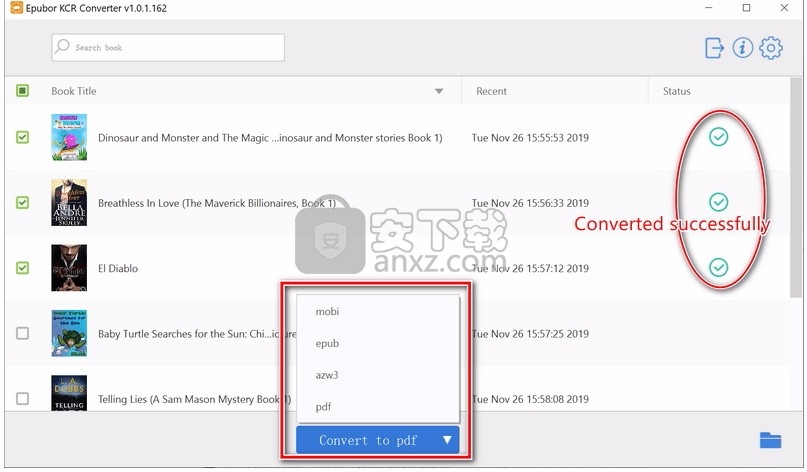Sort by the Recent column header
807x472 pixels.
pos(491,91)
